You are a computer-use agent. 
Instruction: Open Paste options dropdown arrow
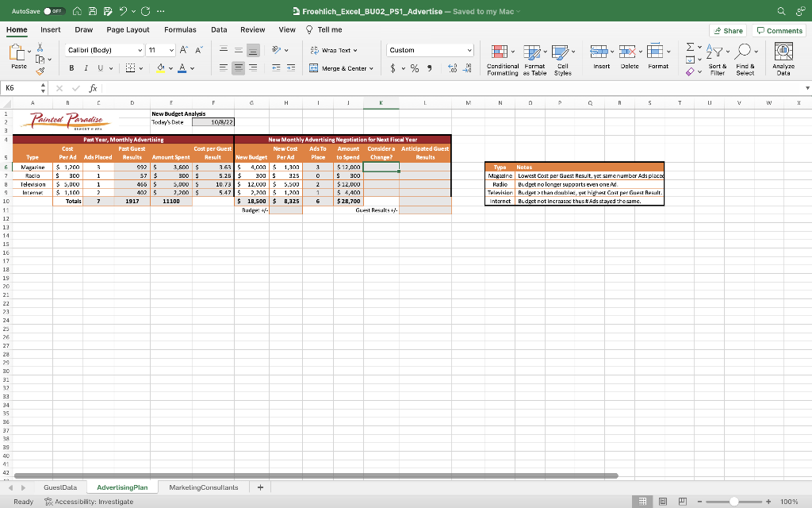pos(29,52)
